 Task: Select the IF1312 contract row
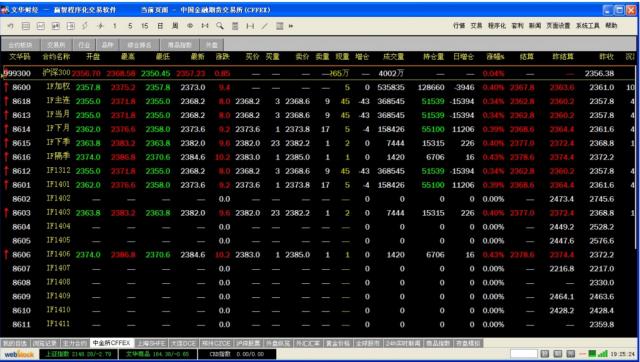(318, 171)
